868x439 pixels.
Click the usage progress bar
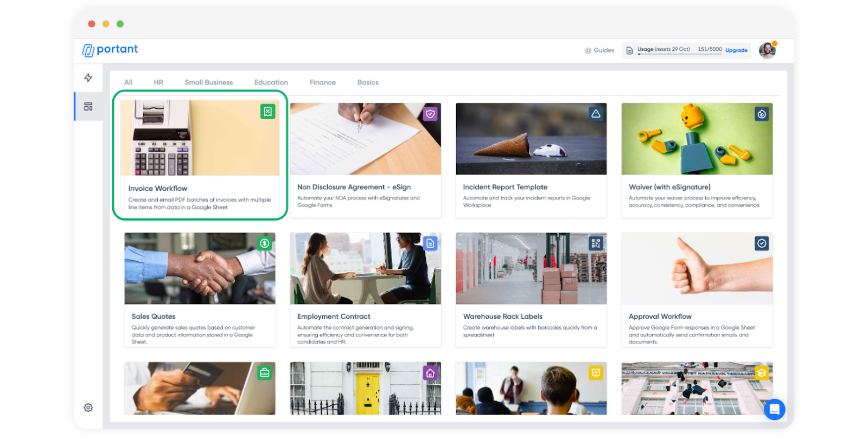tap(679, 54)
